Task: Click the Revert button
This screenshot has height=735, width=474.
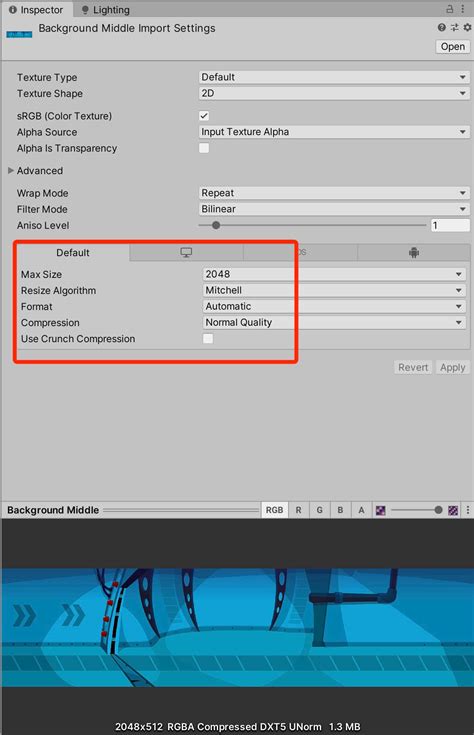Action: tap(413, 368)
